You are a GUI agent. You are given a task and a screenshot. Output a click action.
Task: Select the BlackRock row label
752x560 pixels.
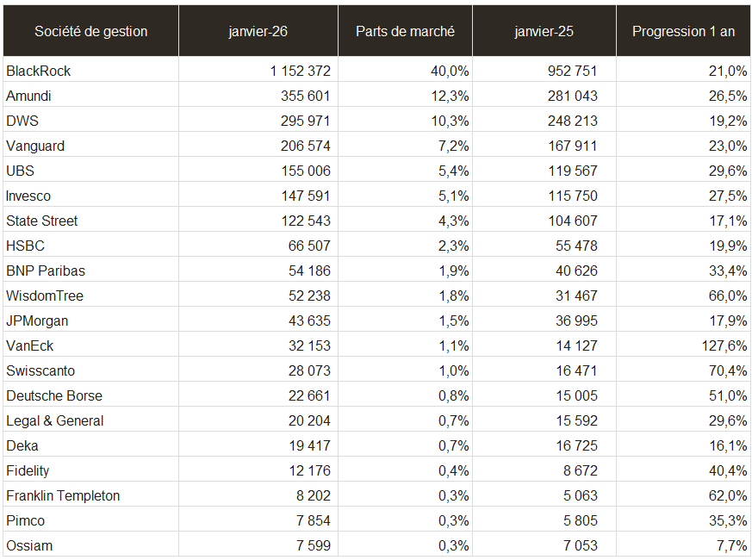[39, 71]
